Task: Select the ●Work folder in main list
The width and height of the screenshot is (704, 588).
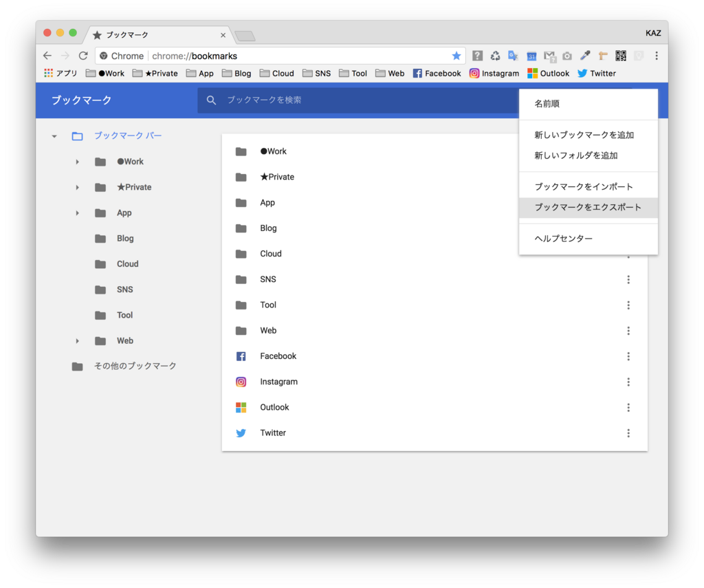Action: (x=434, y=151)
